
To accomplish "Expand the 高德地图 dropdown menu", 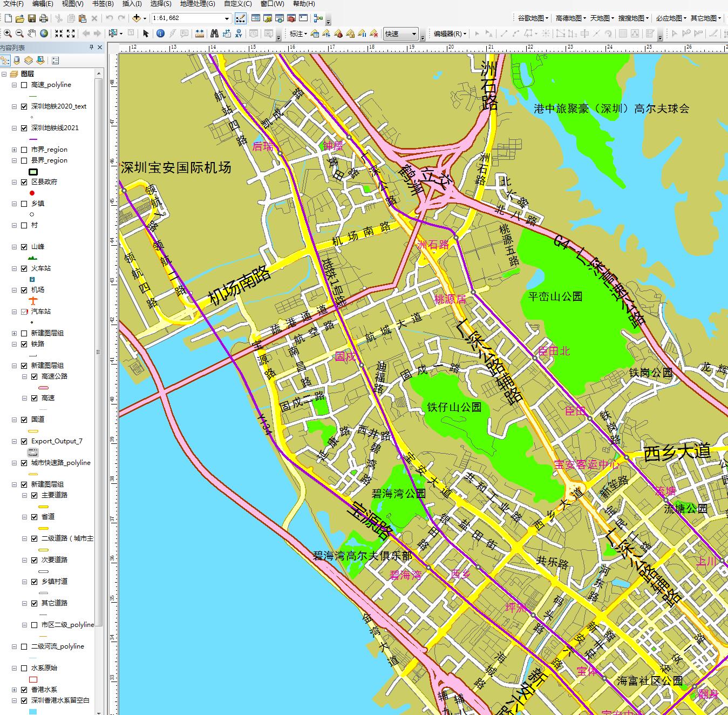I will click(x=571, y=18).
